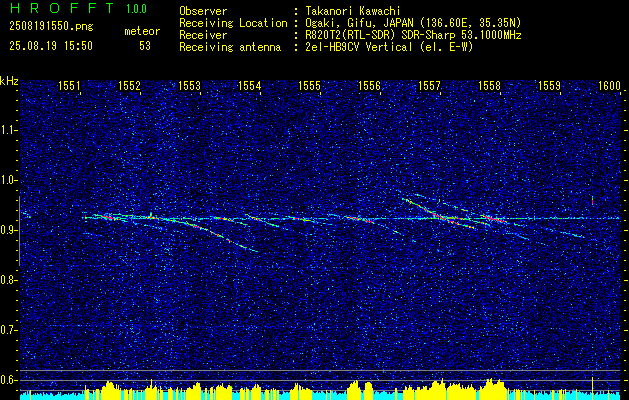Image resolution: width=629 pixels, height=400 pixels.
Task: Click the kHz axis unit label
Action: (9, 81)
